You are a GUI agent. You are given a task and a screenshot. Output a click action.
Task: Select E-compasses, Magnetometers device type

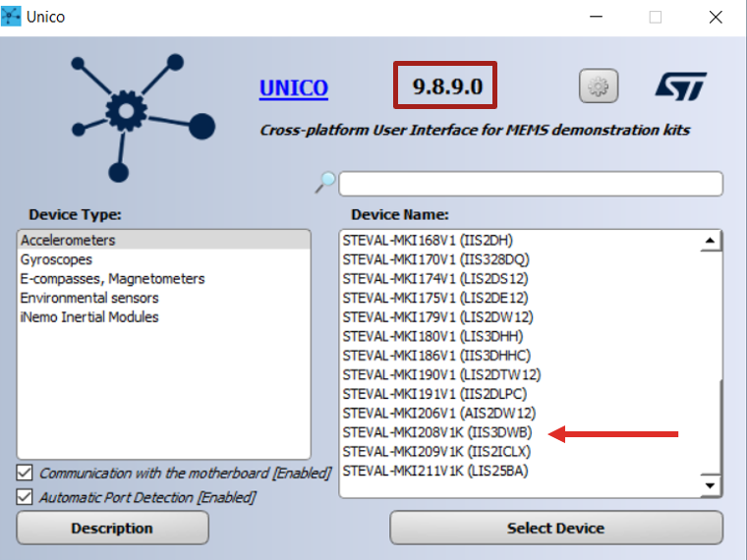(164, 279)
